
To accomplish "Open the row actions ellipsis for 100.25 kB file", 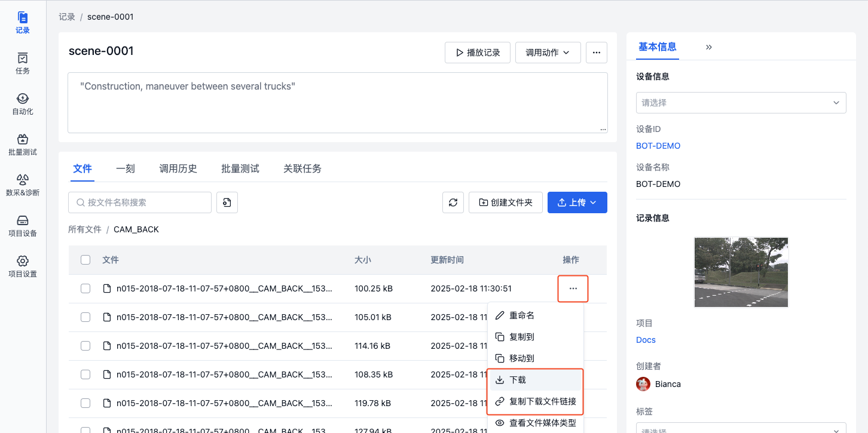I will 573,288.
